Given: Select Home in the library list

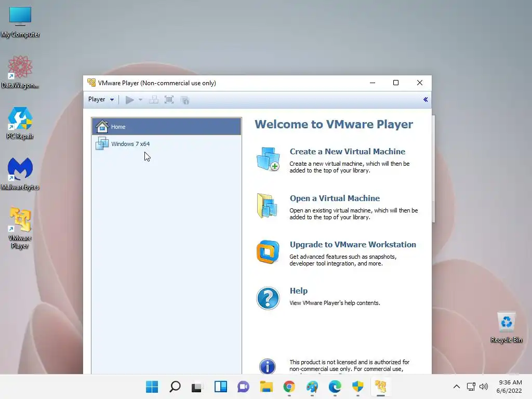Looking at the screenshot, I should click(x=166, y=127).
